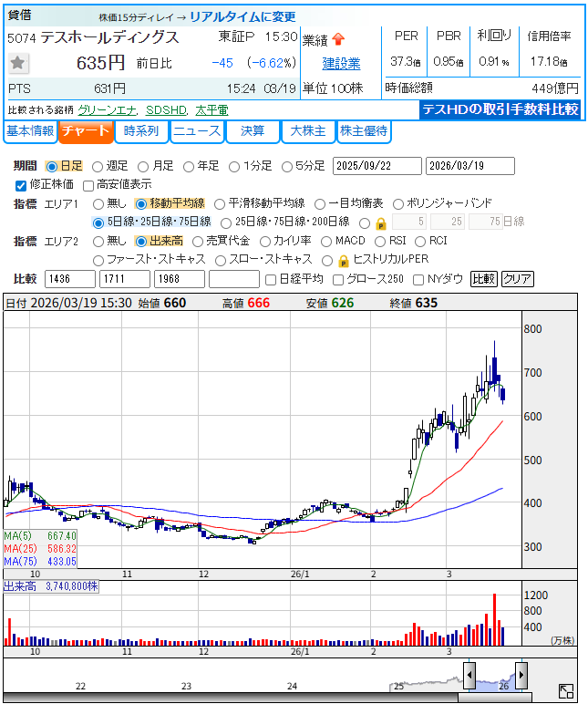Viewport: 588px width, 704px height.
Task: Switch to ニュース tab
Action: [x=197, y=131]
